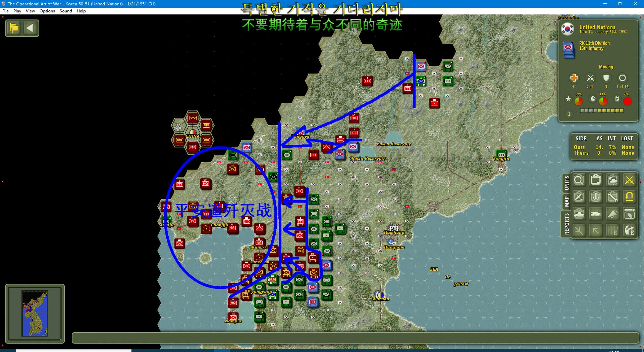Click the circled number 1 badge

click(x=569, y=114)
